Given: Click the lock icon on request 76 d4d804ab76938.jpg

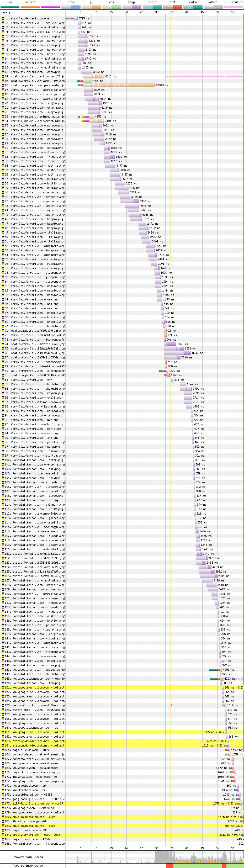Looking at the screenshot, I should (3, 353).
